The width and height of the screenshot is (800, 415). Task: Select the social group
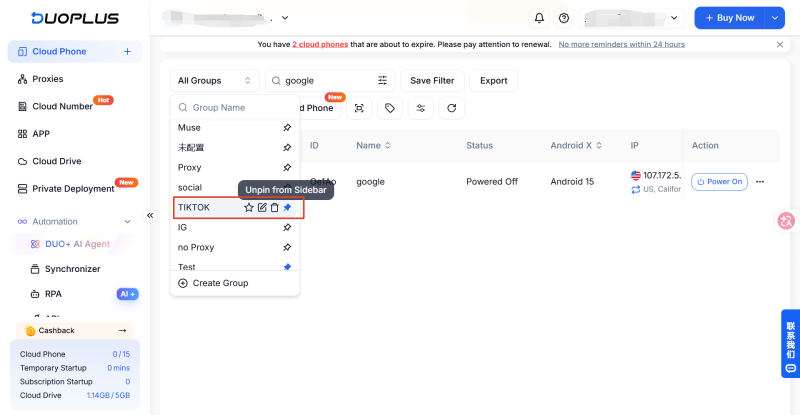[190, 187]
